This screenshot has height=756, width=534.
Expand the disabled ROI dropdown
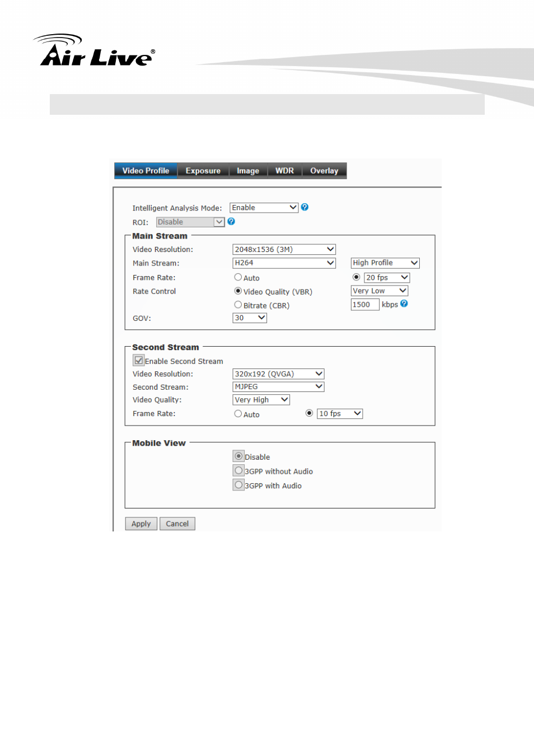coord(190,222)
